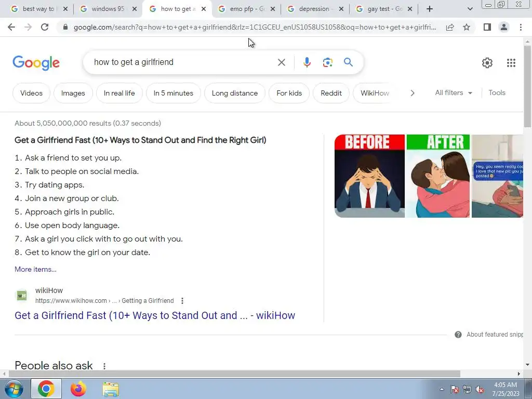The height and width of the screenshot is (399, 532).
Task: Open People also ask options menu
Action: pyautogui.click(x=104, y=366)
